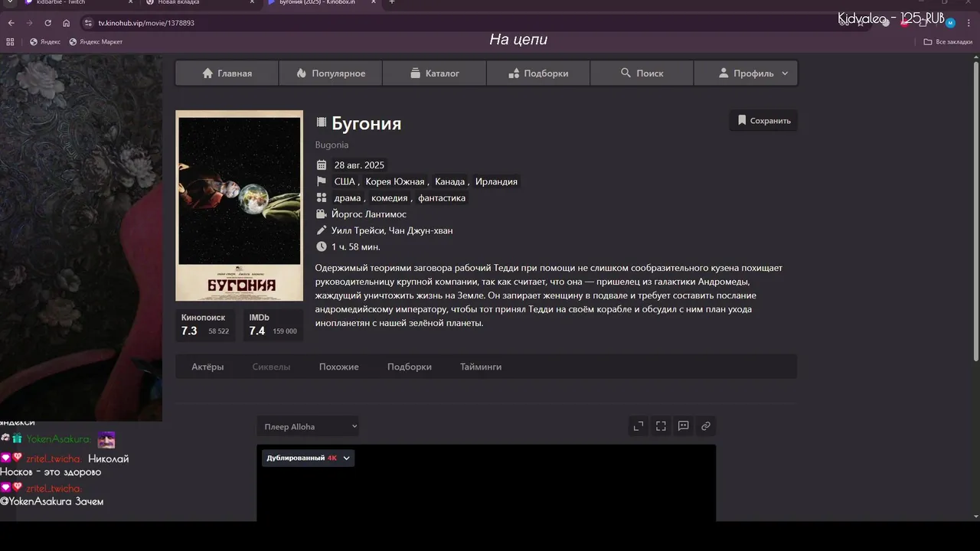This screenshot has height=551, width=980.
Task: Open the Все закладки folder
Action: pos(948,41)
